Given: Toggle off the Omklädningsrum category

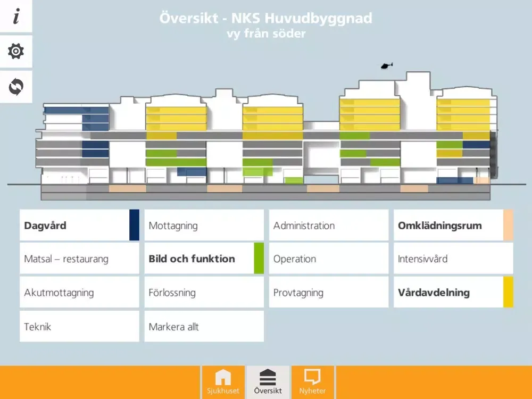Looking at the screenshot, I should coord(453,225).
